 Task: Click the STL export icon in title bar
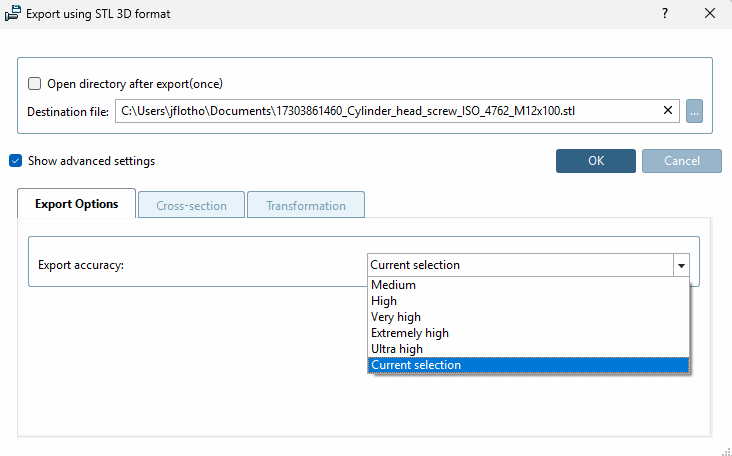coord(13,14)
